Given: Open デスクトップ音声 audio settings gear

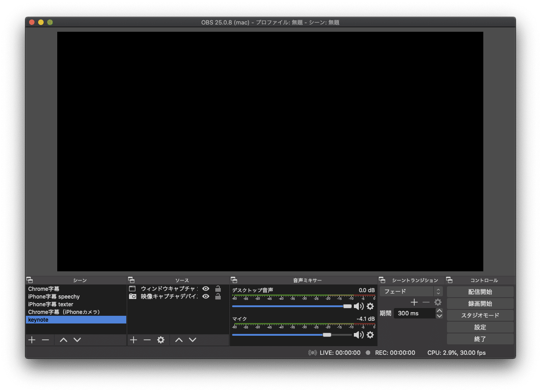Looking at the screenshot, I should [370, 306].
